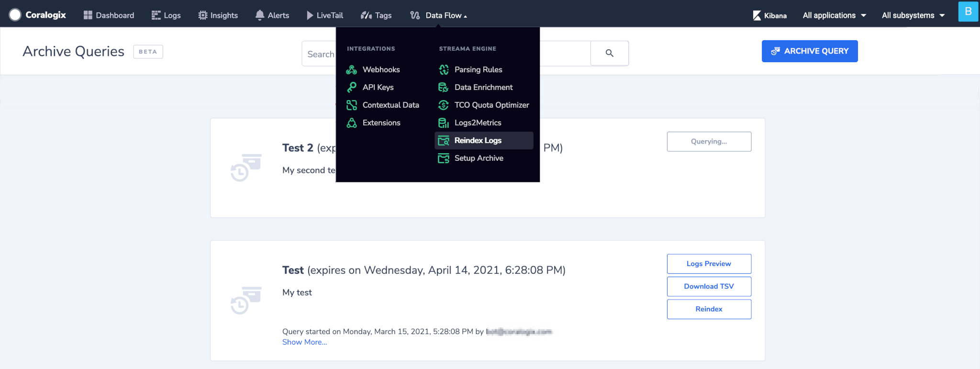
Task: Click the Reindex Logs icon
Action: (x=444, y=140)
